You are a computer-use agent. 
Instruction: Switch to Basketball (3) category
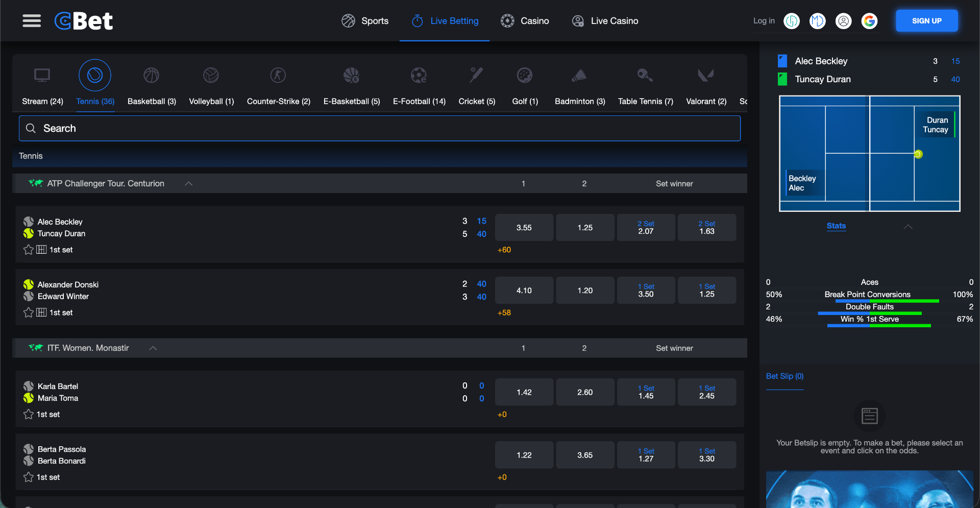click(x=152, y=101)
